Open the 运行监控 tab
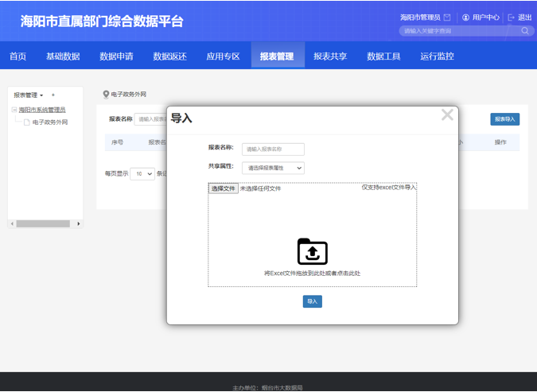The height and width of the screenshot is (392, 537). [437, 56]
